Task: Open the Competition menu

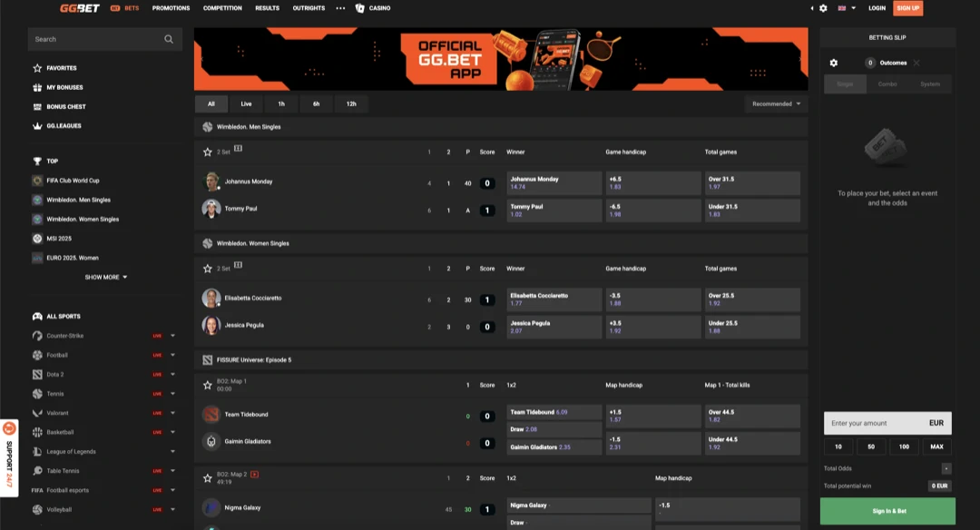Action: 222,8
